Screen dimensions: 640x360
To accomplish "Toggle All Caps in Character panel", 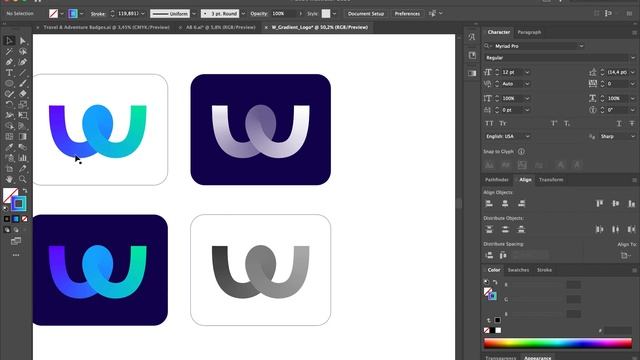I will 489,123.
